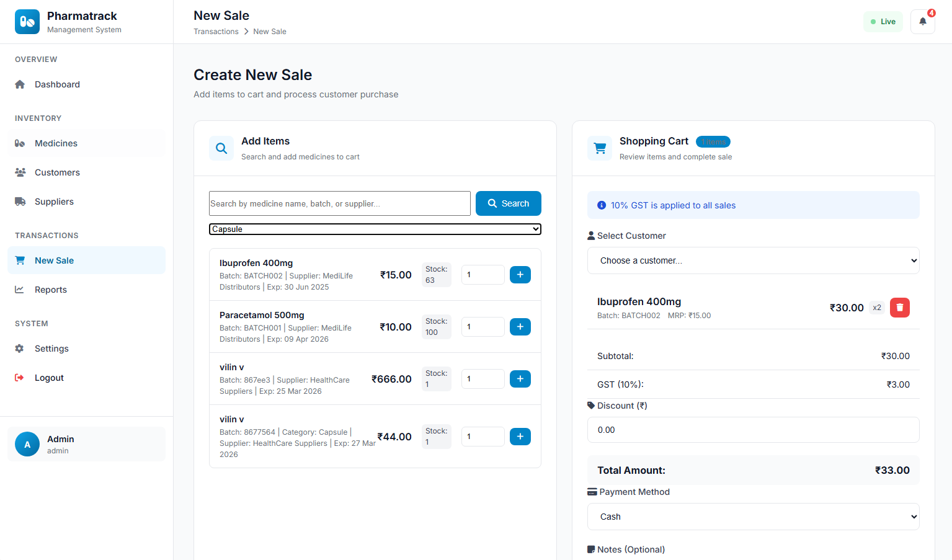Add the ₹666.00 vilin v item to cart

click(520, 379)
